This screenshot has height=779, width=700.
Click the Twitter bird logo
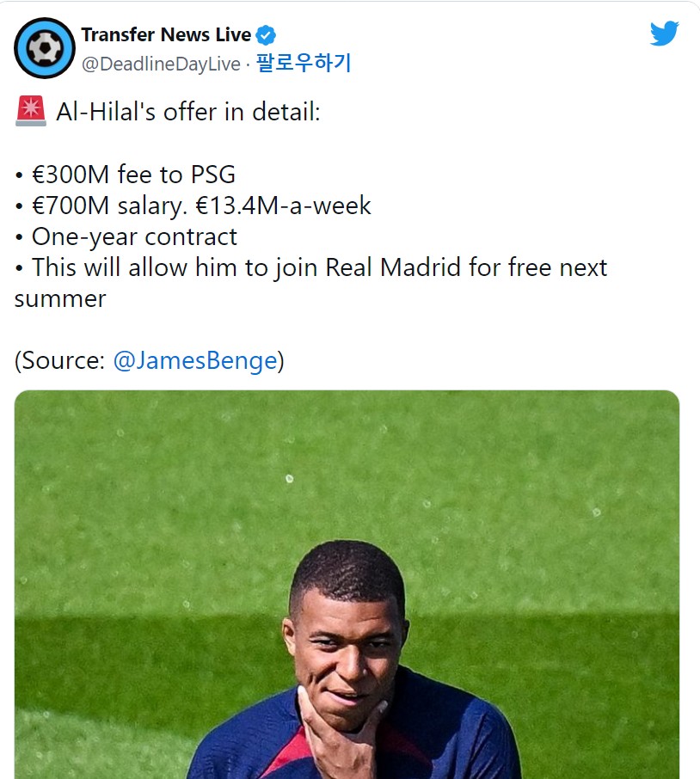(x=664, y=34)
